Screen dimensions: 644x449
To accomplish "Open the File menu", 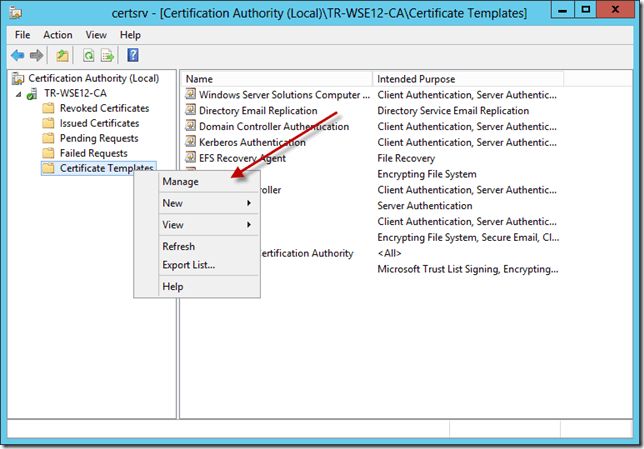I will 22,35.
